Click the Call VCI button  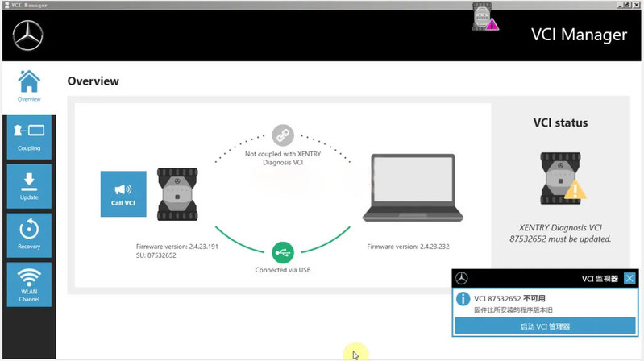tap(123, 194)
